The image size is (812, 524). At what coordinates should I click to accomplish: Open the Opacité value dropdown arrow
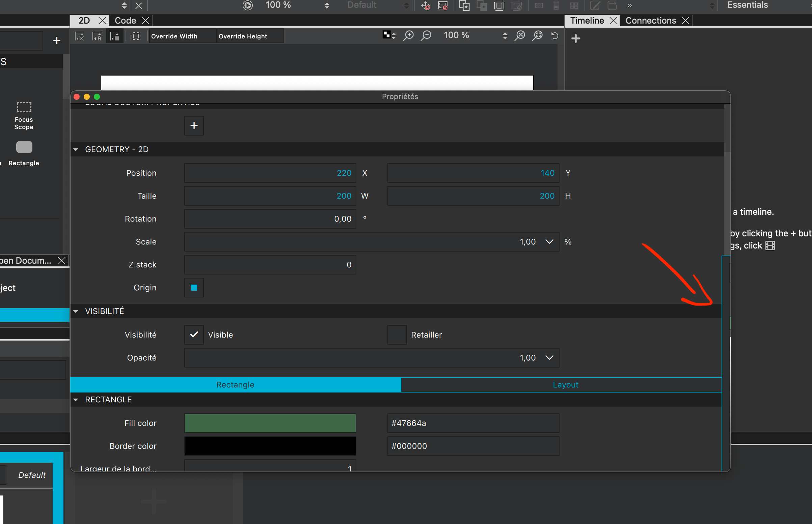click(x=549, y=358)
